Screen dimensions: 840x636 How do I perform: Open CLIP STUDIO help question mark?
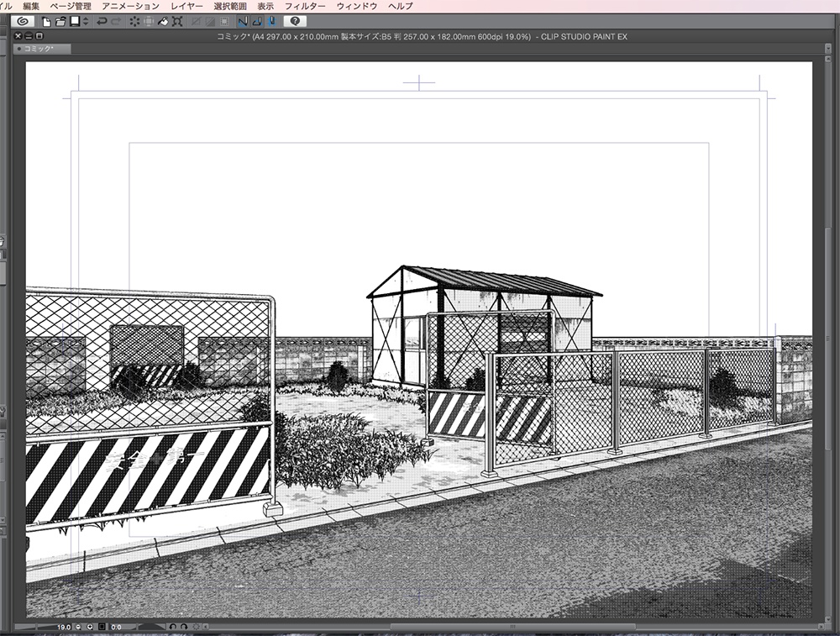[295, 22]
